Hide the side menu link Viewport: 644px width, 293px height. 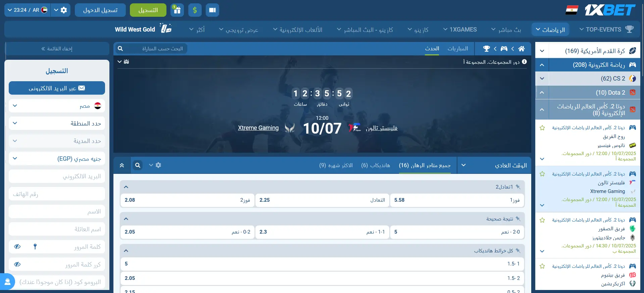coord(57,49)
